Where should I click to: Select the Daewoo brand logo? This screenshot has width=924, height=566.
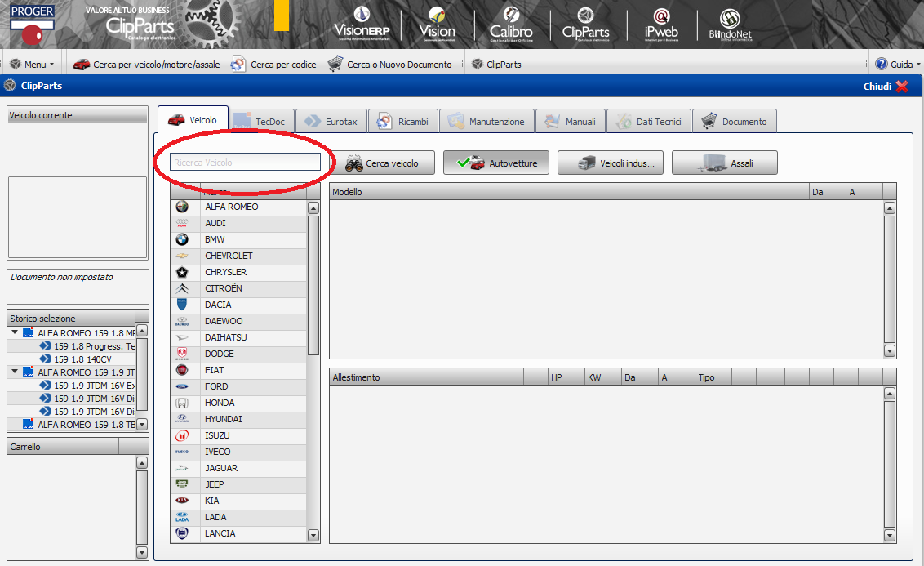click(182, 321)
